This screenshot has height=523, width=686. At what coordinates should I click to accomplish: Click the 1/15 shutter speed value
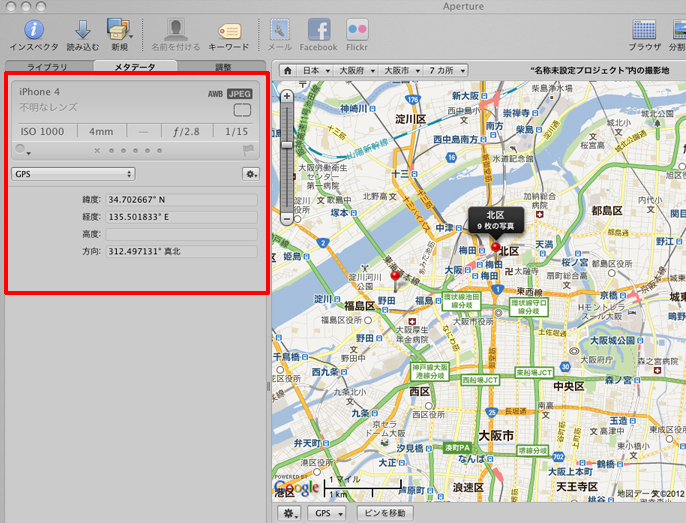pyautogui.click(x=237, y=132)
